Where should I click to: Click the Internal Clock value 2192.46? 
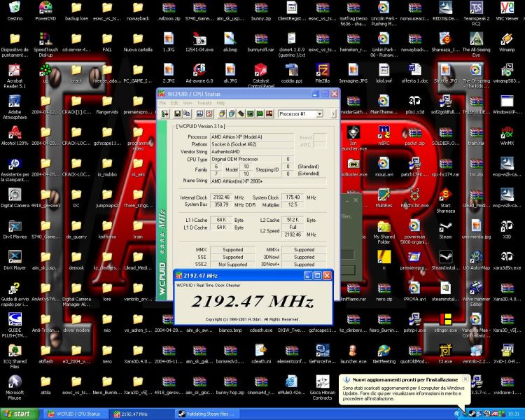tap(221, 197)
